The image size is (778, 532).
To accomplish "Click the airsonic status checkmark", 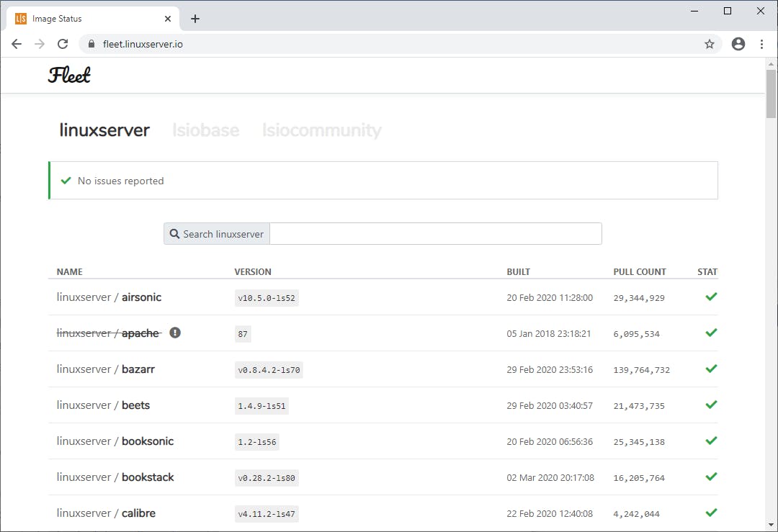I will [x=711, y=297].
